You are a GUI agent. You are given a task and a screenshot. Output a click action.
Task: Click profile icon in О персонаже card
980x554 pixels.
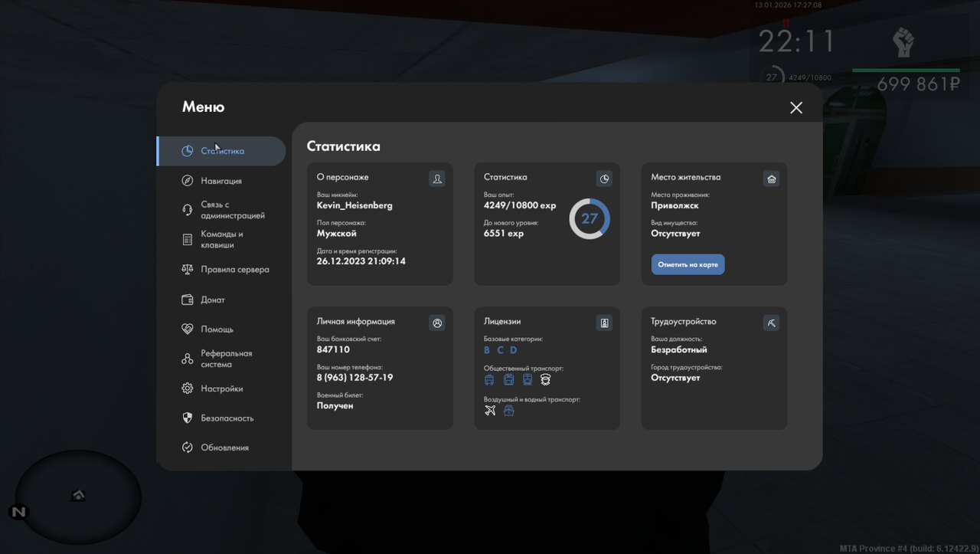[x=437, y=179]
